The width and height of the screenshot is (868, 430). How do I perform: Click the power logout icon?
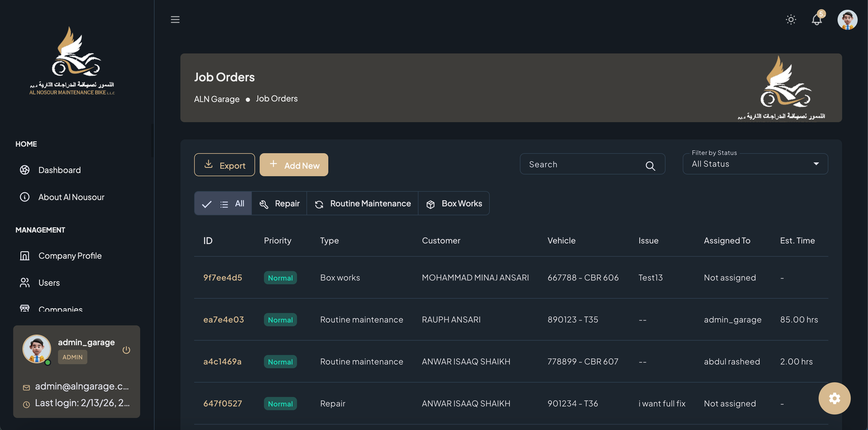tap(126, 350)
